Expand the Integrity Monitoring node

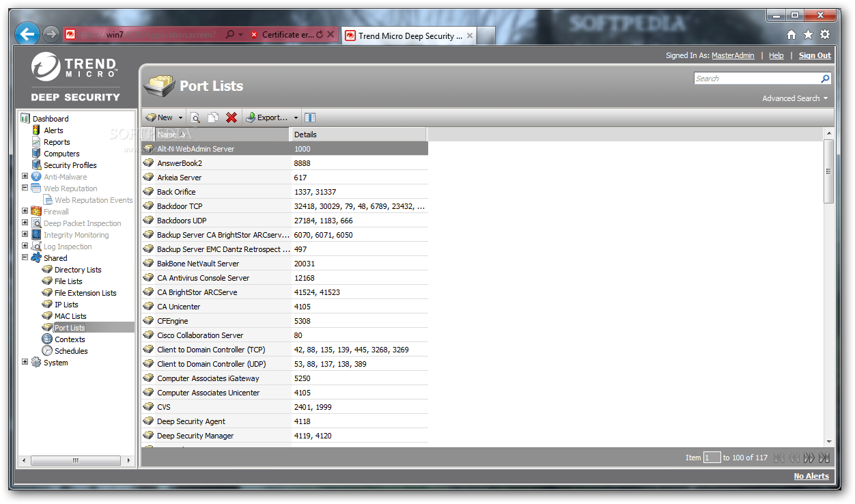pyautogui.click(x=25, y=234)
